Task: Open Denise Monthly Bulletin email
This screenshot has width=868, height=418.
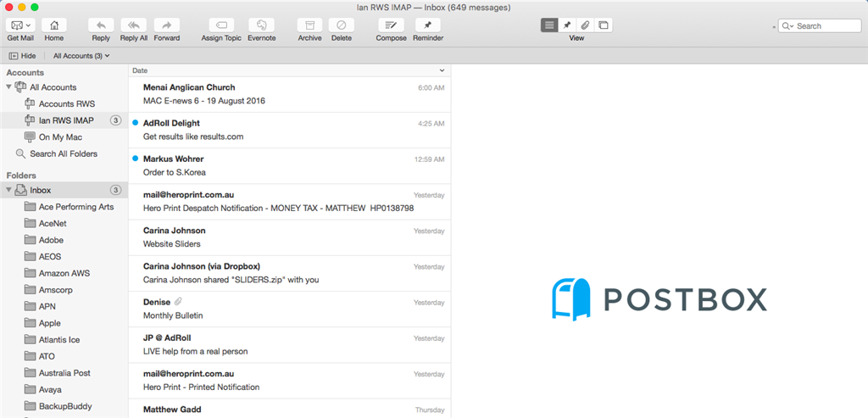Action: point(290,309)
